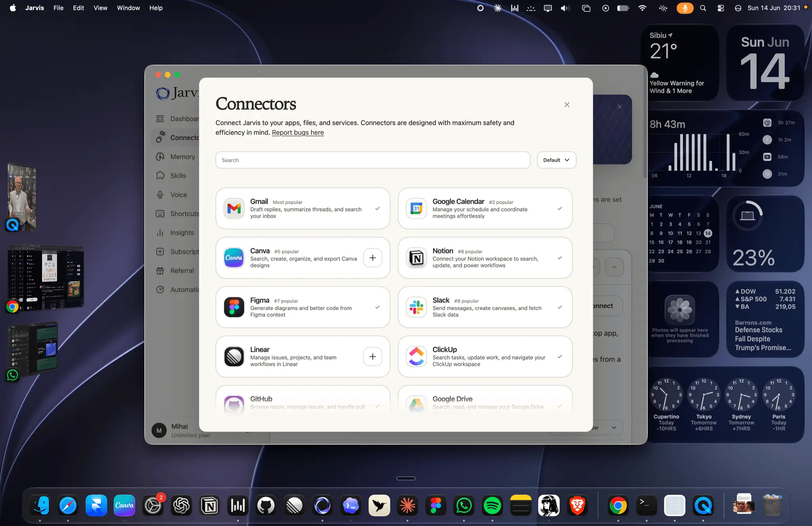This screenshot has width=812, height=526.
Task: Click the connectors Search field
Action: (x=373, y=160)
